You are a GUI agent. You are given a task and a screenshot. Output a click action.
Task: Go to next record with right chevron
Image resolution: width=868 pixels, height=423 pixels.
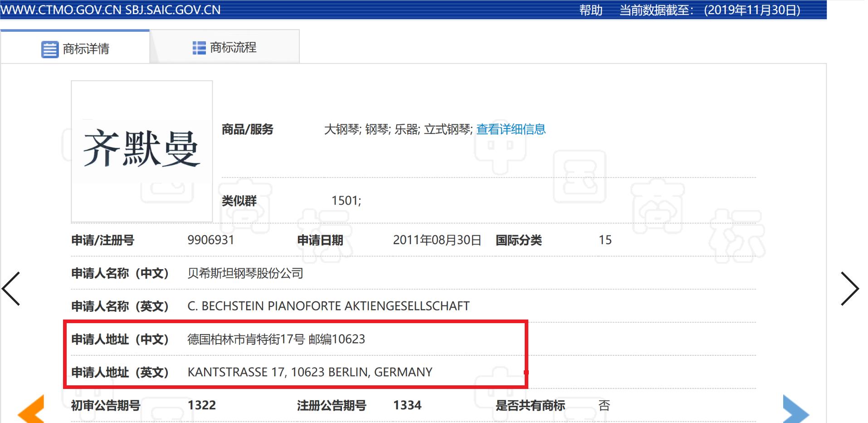[x=849, y=289]
